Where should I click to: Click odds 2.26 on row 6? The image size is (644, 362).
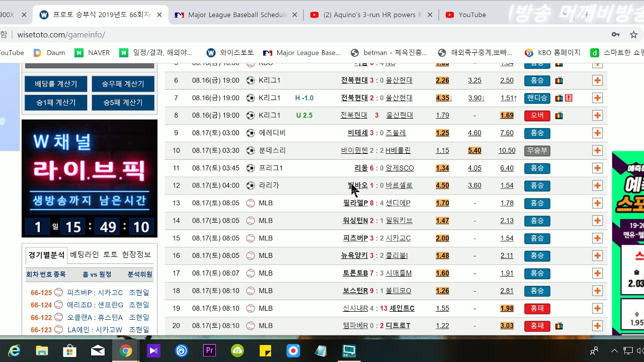click(x=442, y=80)
